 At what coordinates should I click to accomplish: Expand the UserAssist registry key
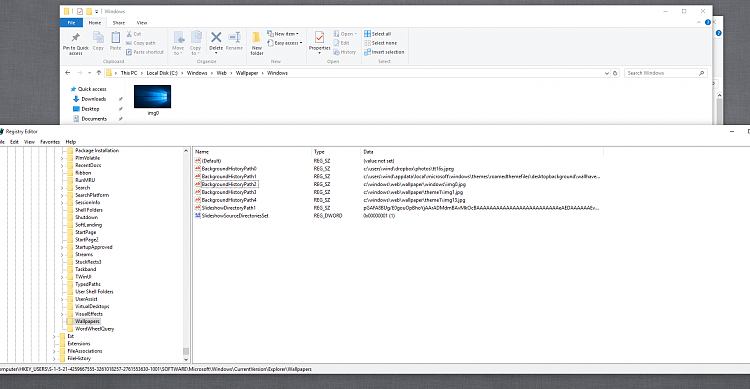[62, 299]
